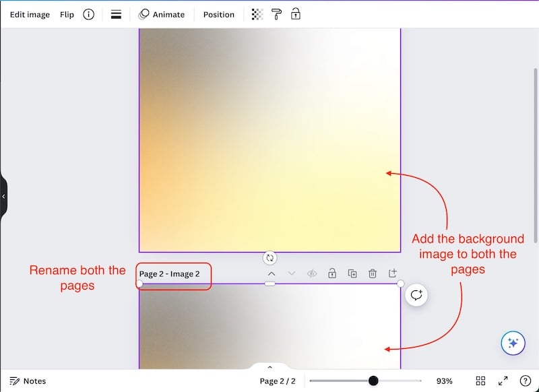Open the Position menu

click(218, 13)
